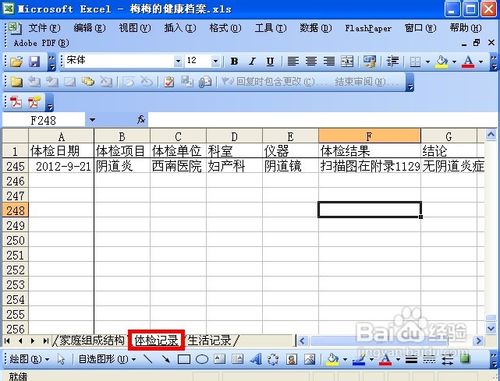Screen dimensions: 500x381
Task: Click cell containing 2012-9-21
Action: [61, 166]
